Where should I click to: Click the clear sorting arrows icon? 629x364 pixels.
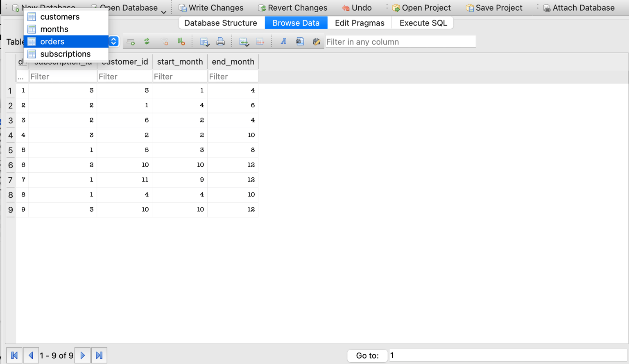(x=181, y=41)
